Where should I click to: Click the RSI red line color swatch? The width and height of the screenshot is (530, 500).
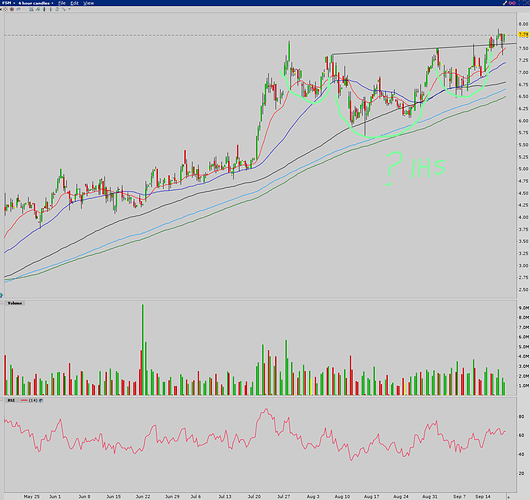point(24,400)
